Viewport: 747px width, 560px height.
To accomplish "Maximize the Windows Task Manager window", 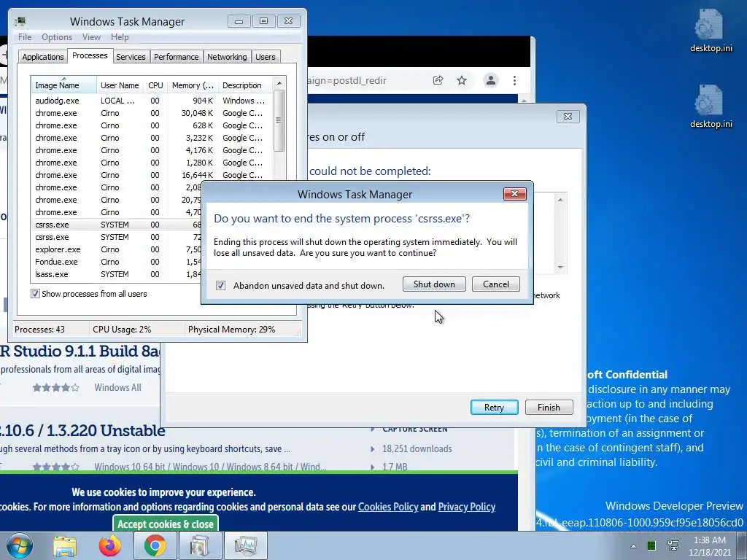I will coord(263,21).
